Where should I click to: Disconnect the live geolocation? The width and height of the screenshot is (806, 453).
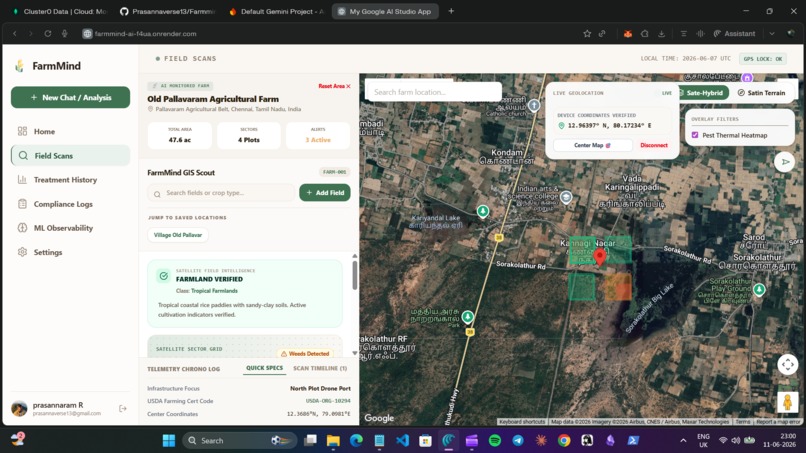point(654,146)
